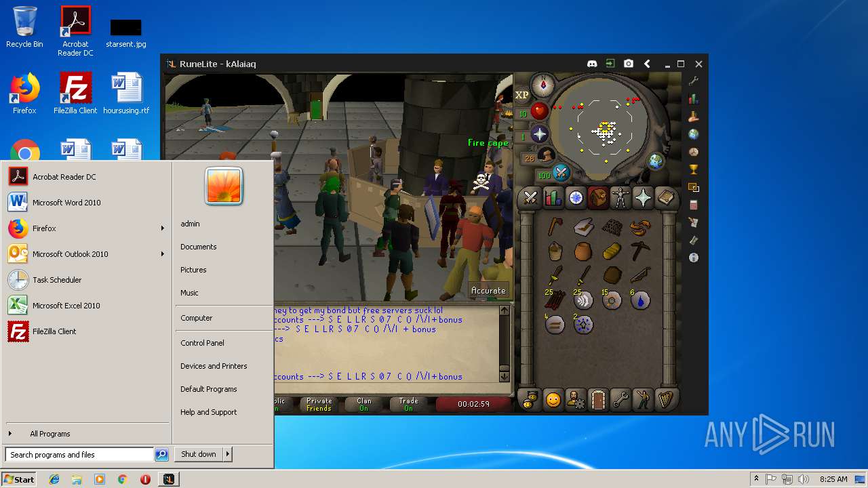Image resolution: width=868 pixels, height=488 pixels.
Task: Open Microsoft Excel 2010 from Start menu
Action: (87, 306)
